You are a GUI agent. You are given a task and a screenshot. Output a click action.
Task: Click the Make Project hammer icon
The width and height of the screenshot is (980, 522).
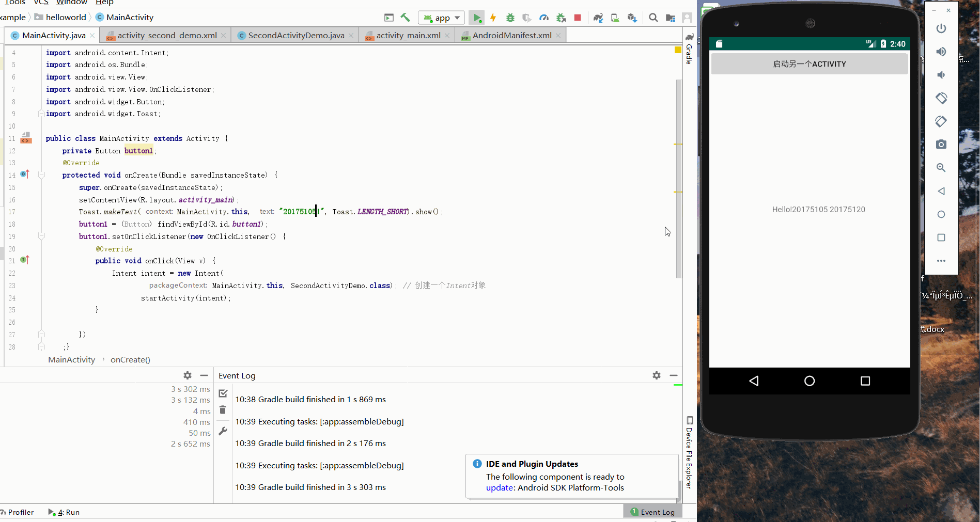point(406,18)
